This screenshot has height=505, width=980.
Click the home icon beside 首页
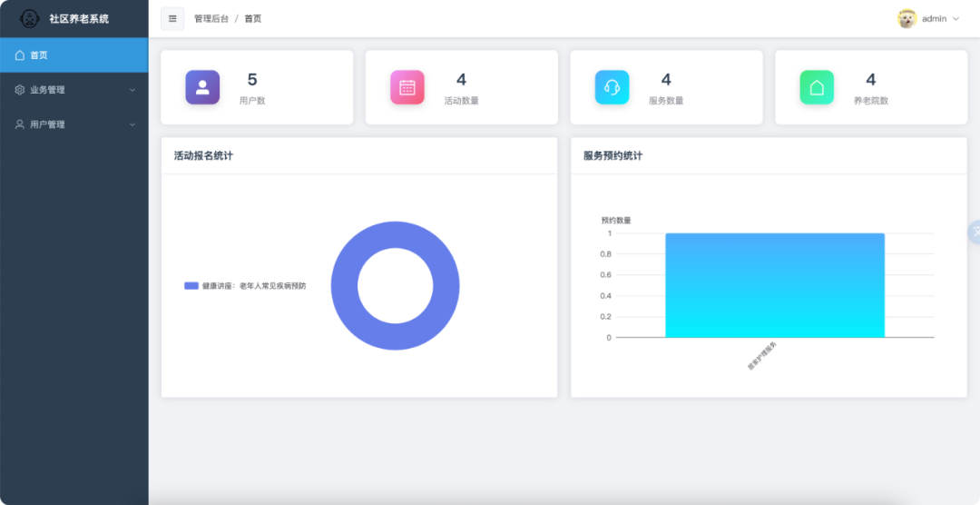(19, 55)
